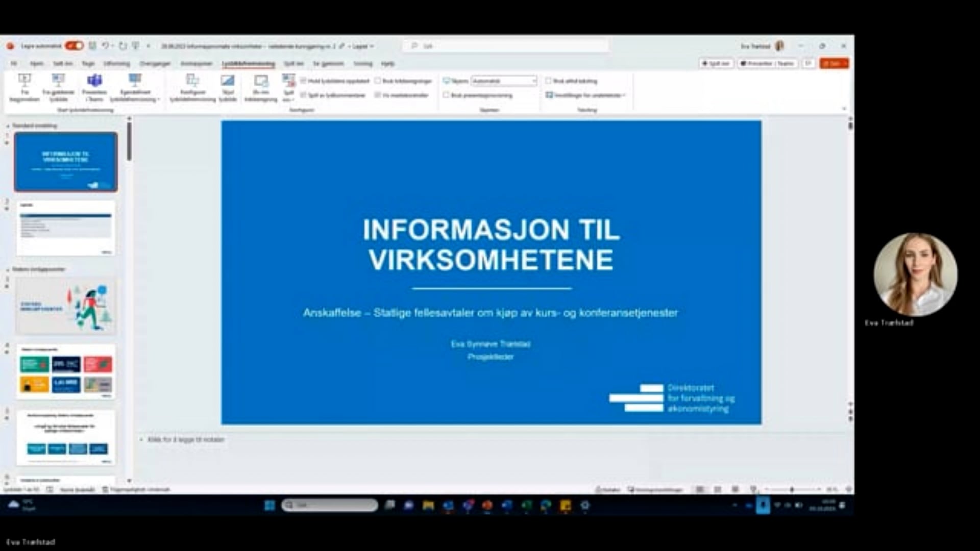Open Task View in taskbar
This screenshot has height=551, width=980.
[390, 505]
